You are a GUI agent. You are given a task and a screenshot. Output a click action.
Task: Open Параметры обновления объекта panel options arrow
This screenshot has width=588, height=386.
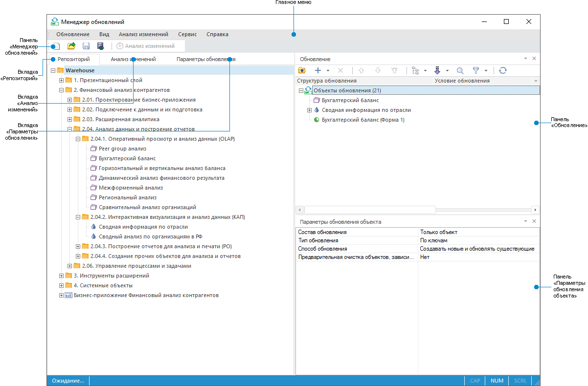(525, 221)
